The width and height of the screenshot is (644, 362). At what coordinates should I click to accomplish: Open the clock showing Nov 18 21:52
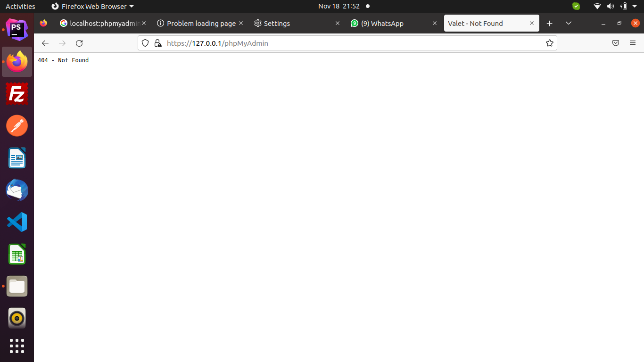tap(339, 7)
